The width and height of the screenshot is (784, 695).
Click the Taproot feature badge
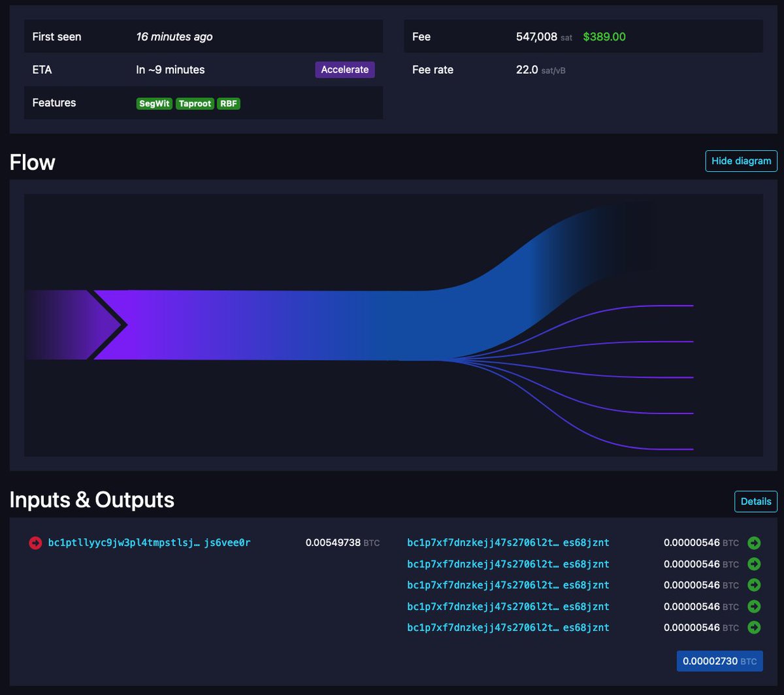[195, 103]
